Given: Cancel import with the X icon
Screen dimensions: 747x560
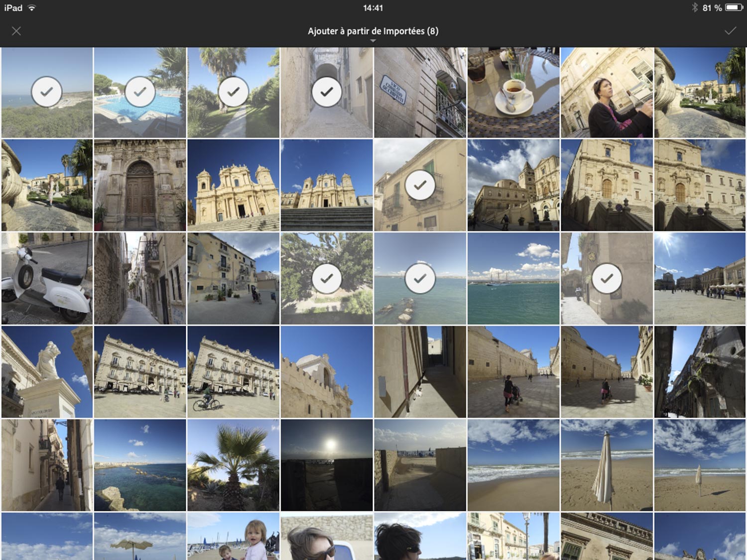Looking at the screenshot, I should coord(16,31).
